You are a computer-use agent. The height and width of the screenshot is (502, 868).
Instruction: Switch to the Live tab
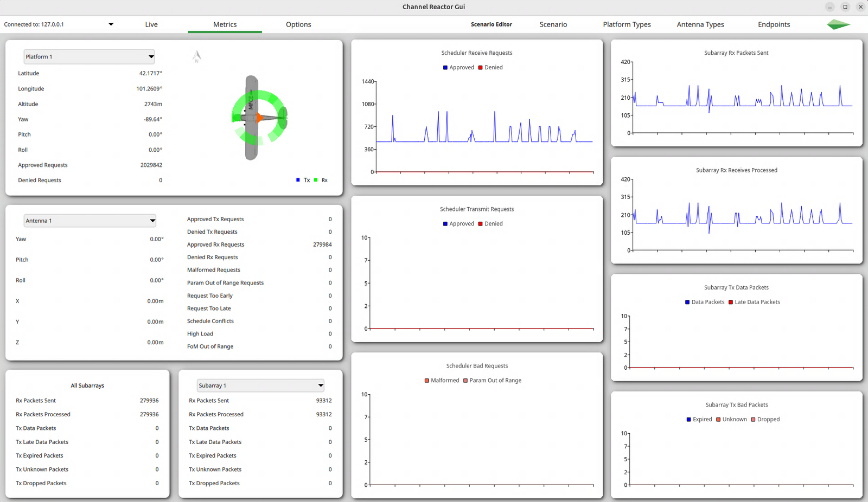[151, 24]
